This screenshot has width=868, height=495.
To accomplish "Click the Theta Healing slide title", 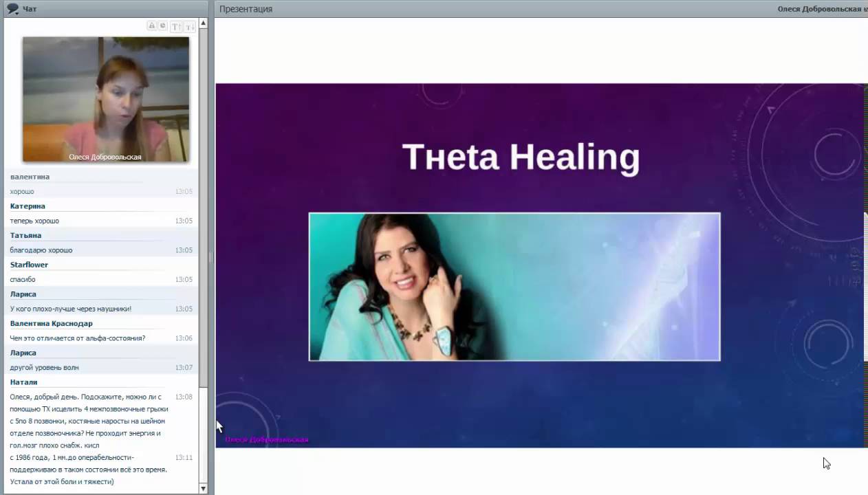I will click(x=521, y=157).
